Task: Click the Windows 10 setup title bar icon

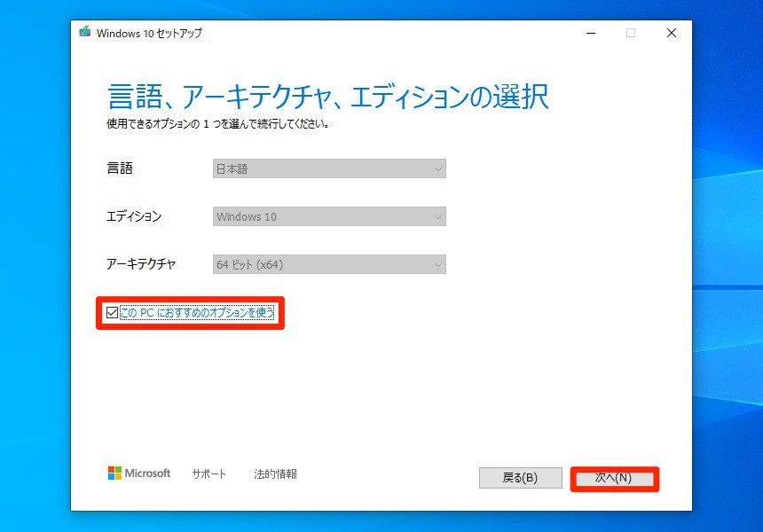Action: tap(85, 32)
